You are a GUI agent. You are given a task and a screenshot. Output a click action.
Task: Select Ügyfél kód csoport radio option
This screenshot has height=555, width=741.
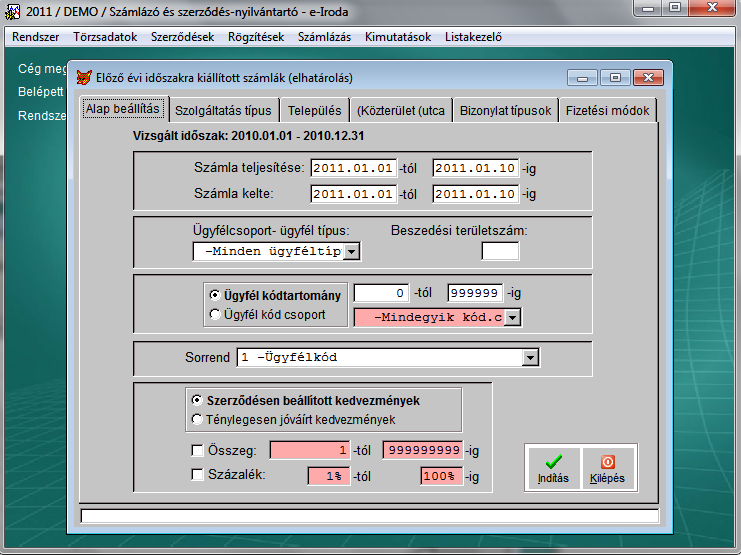point(215,314)
